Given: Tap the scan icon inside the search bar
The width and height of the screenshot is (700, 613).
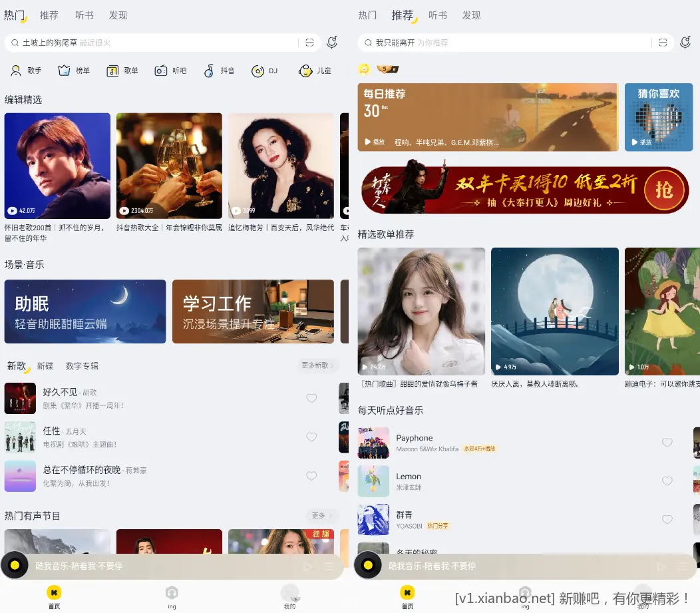Looking at the screenshot, I should point(310,42).
